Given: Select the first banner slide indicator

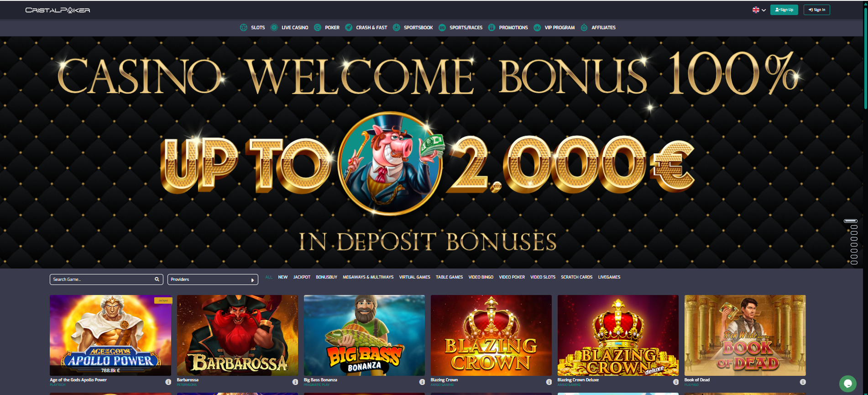Looking at the screenshot, I should pos(851,221).
